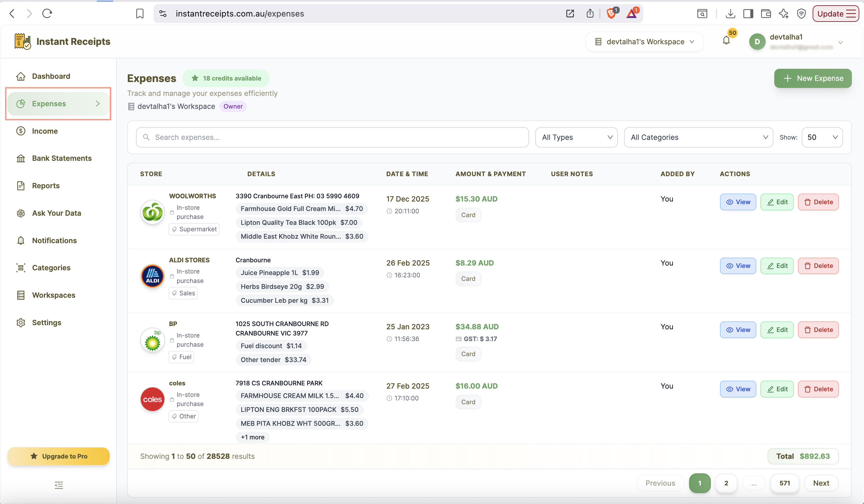Open the Ask Your Data sidebar icon
The image size is (864, 504).
click(x=21, y=213)
